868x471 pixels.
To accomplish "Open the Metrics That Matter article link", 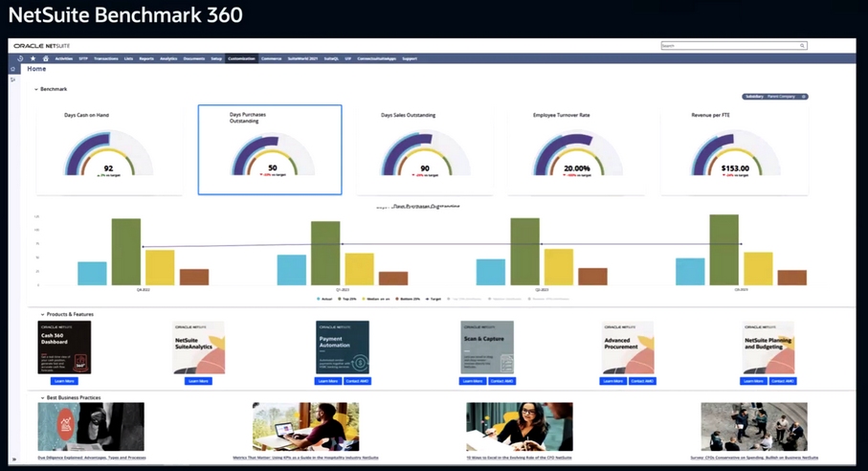I will [305, 458].
